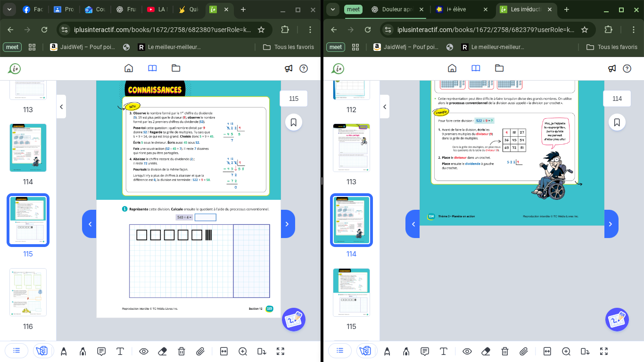Click the eraser tool in left window
Viewport: 644px width, 362px height.
[x=163, y=351]
